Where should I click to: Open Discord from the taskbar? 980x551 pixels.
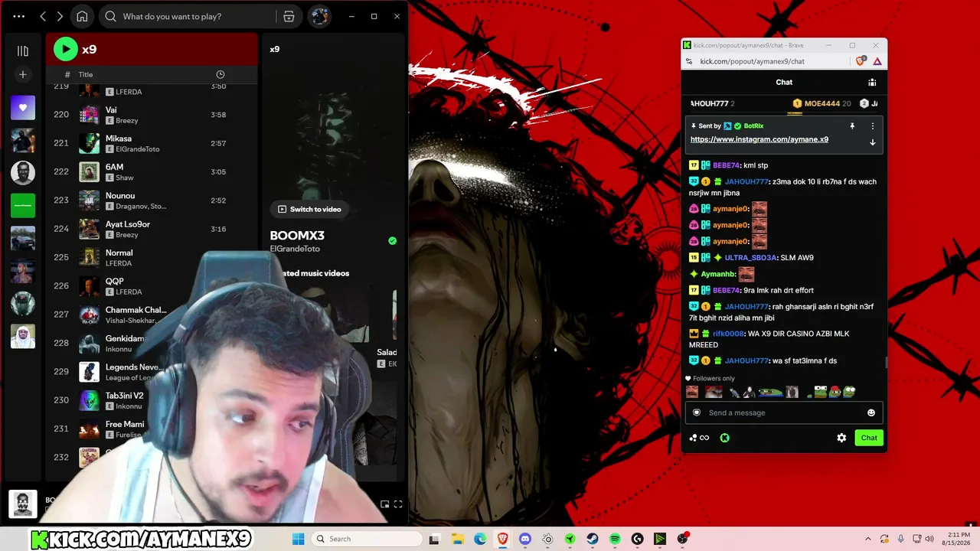pos(525,539)
